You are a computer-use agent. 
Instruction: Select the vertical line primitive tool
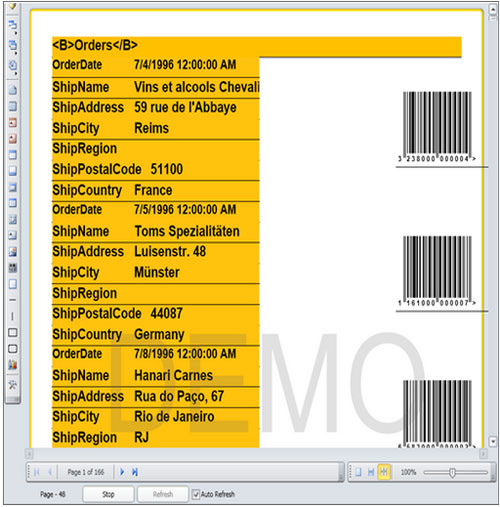pos(13,316)
